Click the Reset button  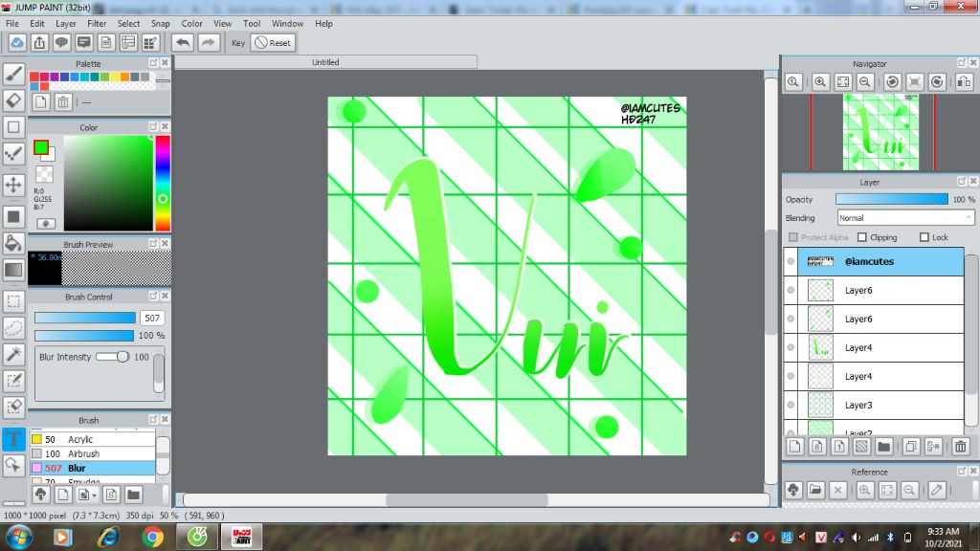pos(273,43)
